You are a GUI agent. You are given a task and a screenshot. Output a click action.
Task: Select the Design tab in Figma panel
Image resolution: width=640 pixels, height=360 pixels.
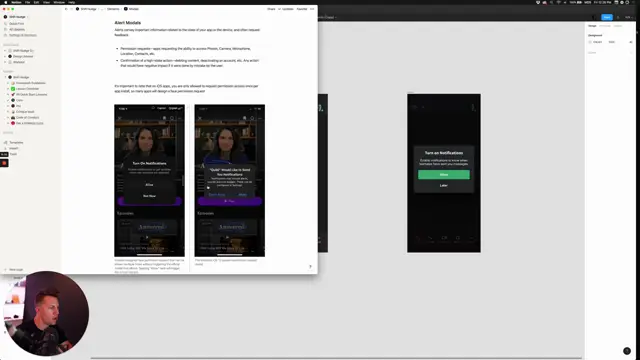(592, 26)
